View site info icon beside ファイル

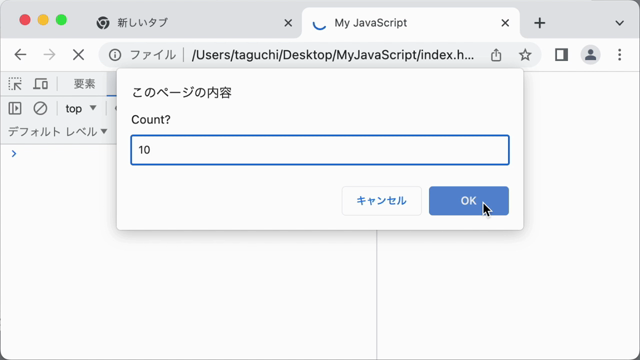(115, 55)
